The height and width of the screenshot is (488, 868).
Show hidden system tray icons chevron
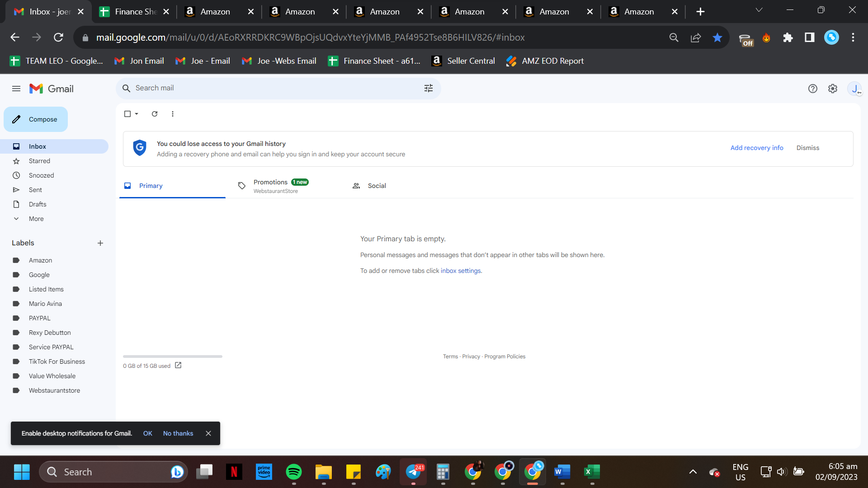(693, 472)
